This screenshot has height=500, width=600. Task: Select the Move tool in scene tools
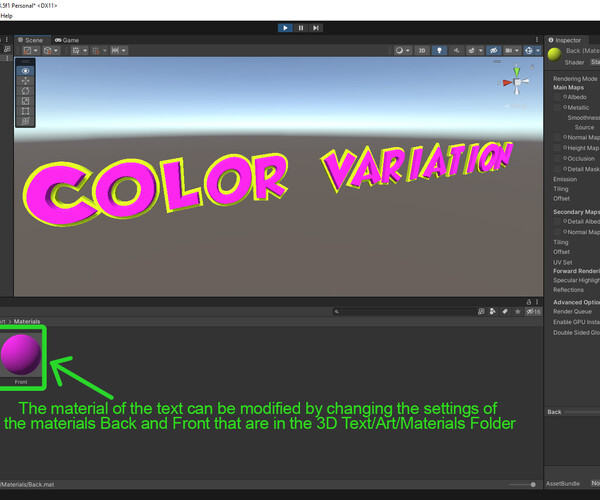tap(25, 81)
